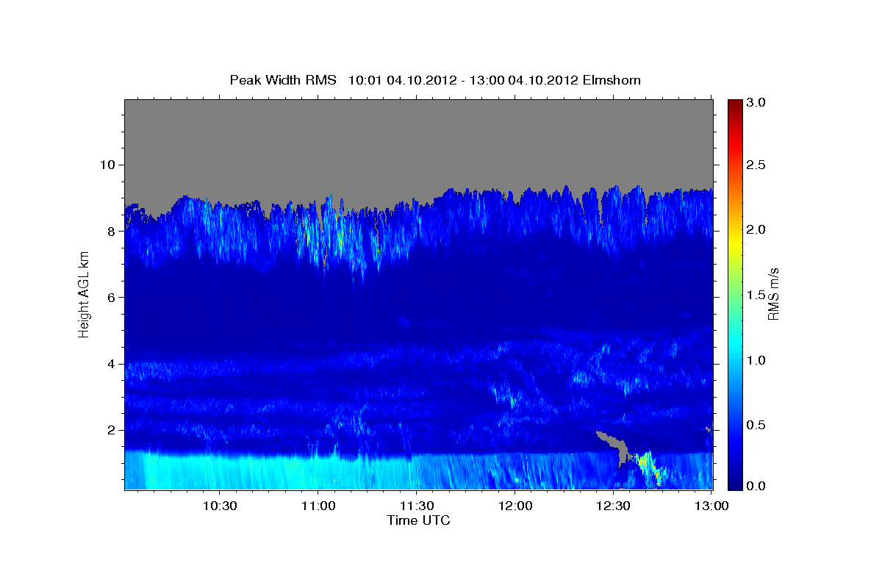Viewport: 882px width, 588px height.
Task: Click the 'Height AGL km' axis label
Action: coord(85,295)
